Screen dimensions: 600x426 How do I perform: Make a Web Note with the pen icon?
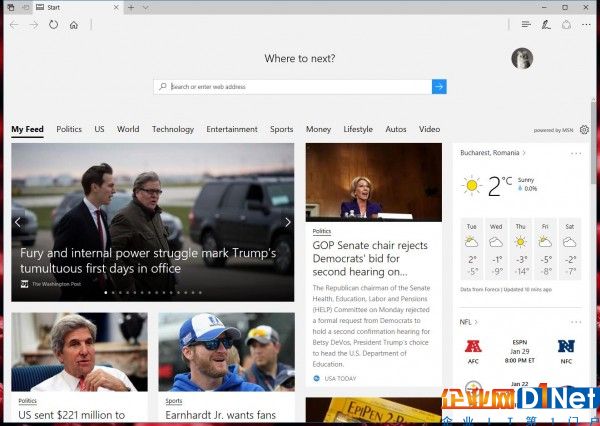[546, 24]
